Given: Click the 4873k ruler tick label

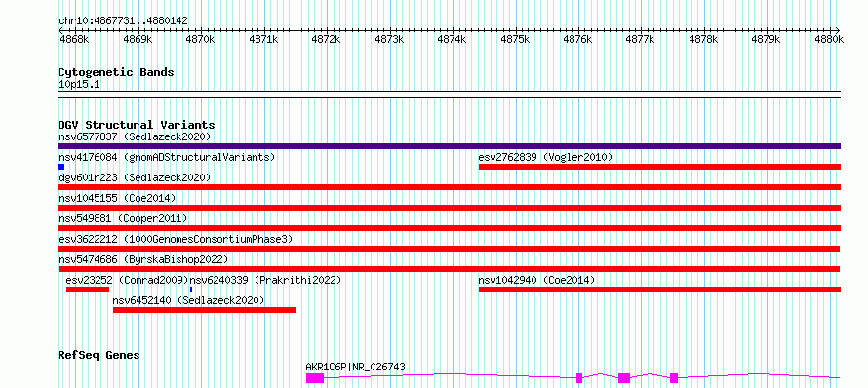Looking at the screenshot, I should click(x=388, y=39).
